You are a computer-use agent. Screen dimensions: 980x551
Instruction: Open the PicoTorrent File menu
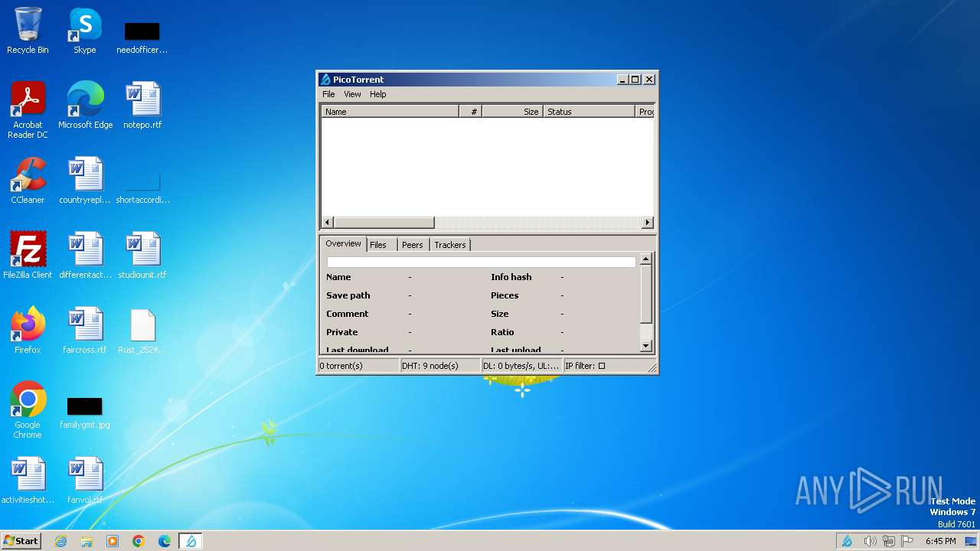(x=328, y=94)
